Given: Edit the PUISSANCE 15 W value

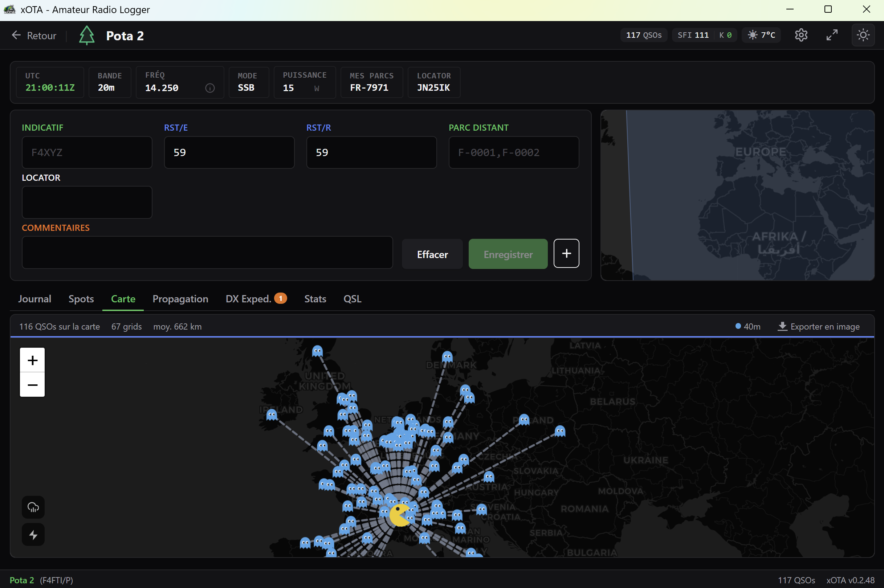Looking at the screenshot, I should (x=305, y=82).
